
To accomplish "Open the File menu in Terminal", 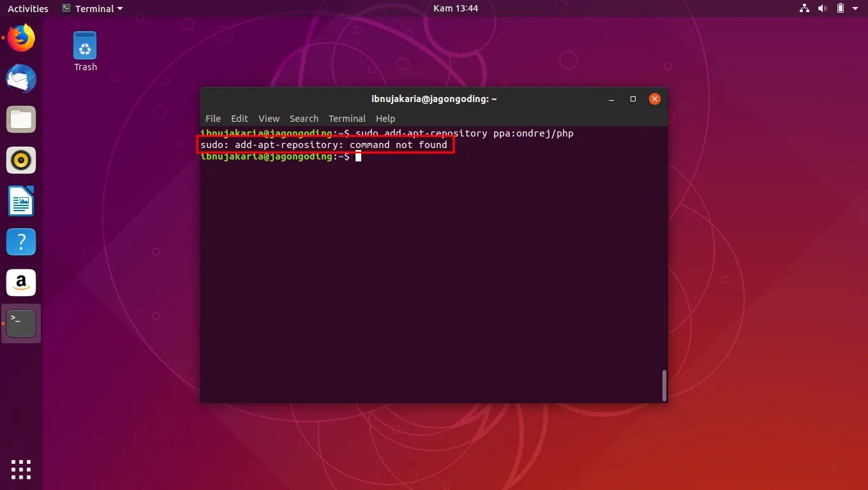I will [x=213, y=119].
